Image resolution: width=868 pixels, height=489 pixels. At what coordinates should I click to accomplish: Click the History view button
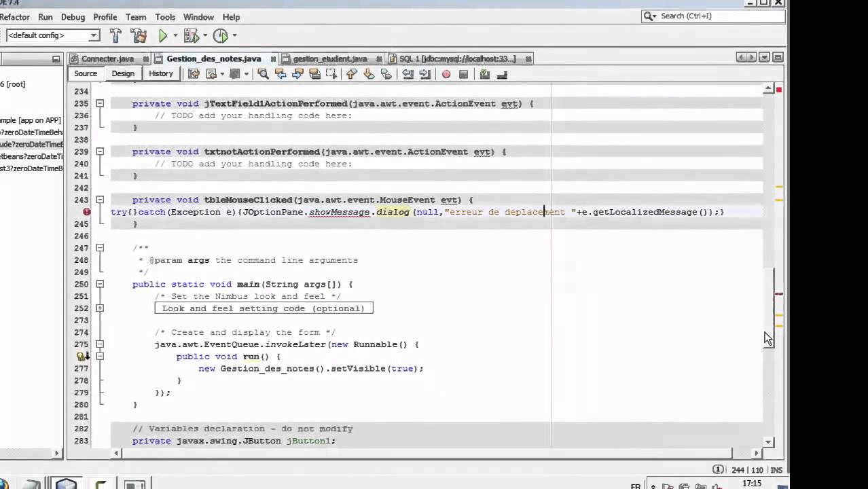coord(161,73)
